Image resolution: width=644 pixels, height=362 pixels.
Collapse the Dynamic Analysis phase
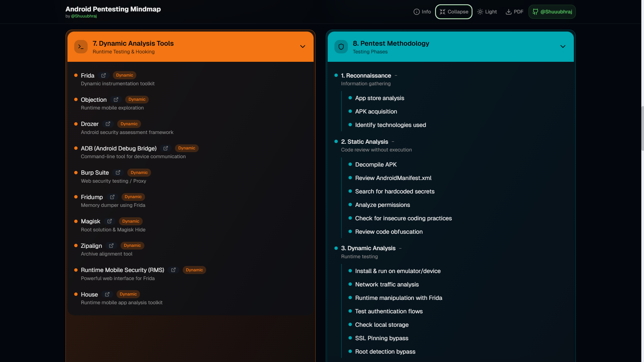[400, 248]
